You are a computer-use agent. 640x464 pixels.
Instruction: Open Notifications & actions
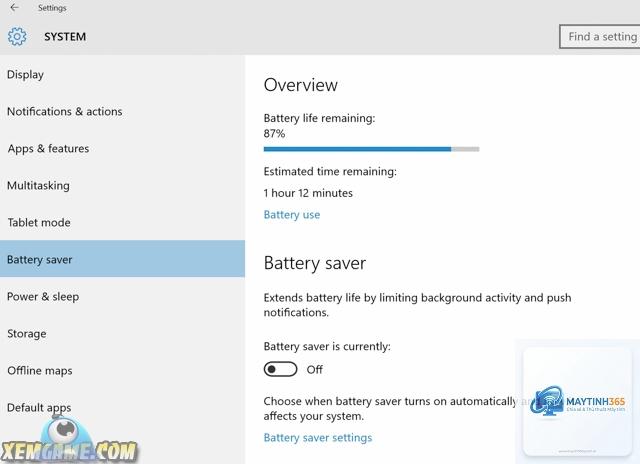click(x=122, y=111)
